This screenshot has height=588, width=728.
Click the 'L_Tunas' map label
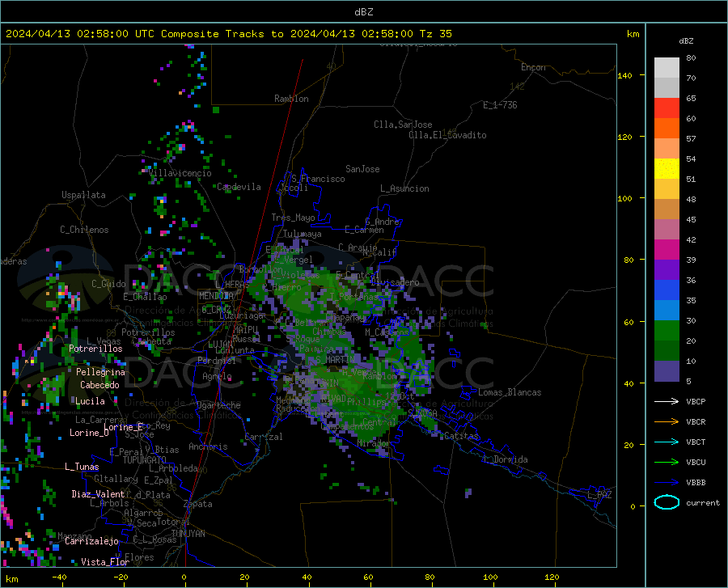click(82, 467)
